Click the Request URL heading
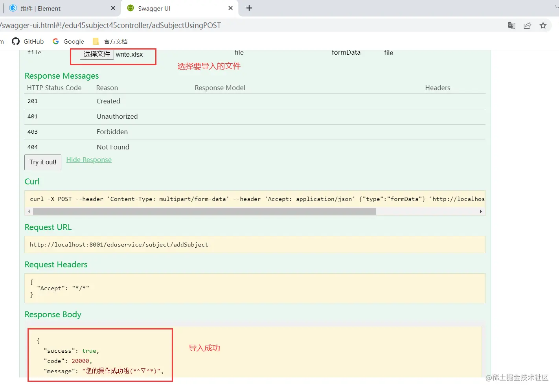This screenshot has width=559, height=392. point(48,227)
